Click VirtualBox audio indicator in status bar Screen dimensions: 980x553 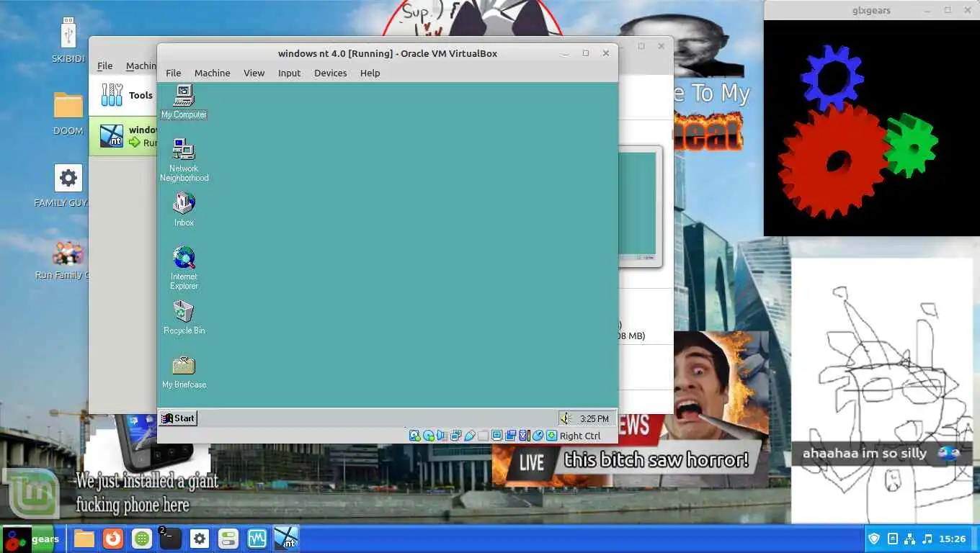[442, 436]
